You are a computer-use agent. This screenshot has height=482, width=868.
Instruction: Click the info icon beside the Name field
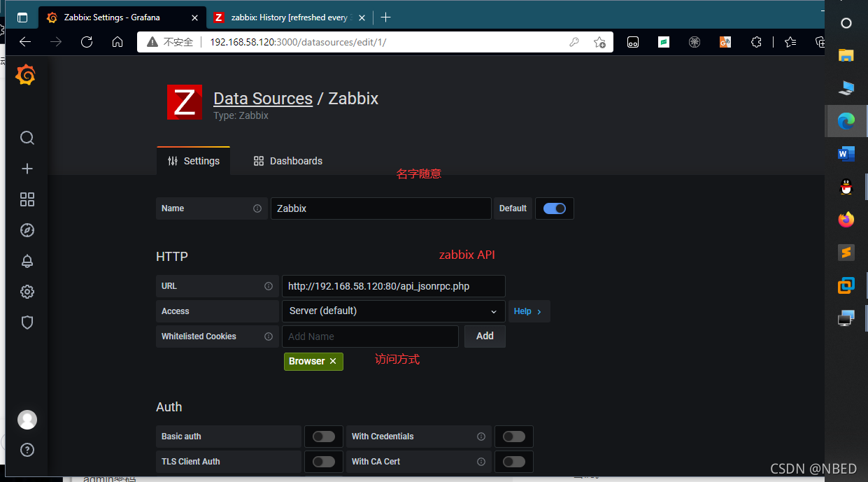tap(257, 208)
